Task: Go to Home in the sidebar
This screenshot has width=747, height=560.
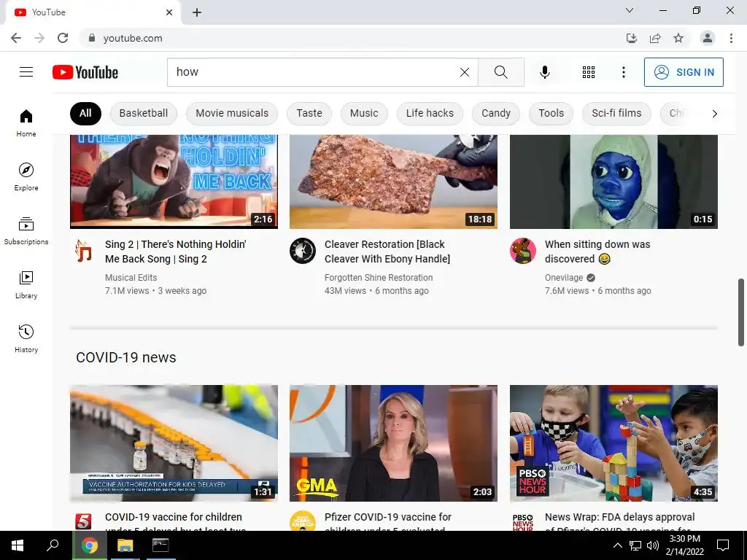Action: (26, 122)
